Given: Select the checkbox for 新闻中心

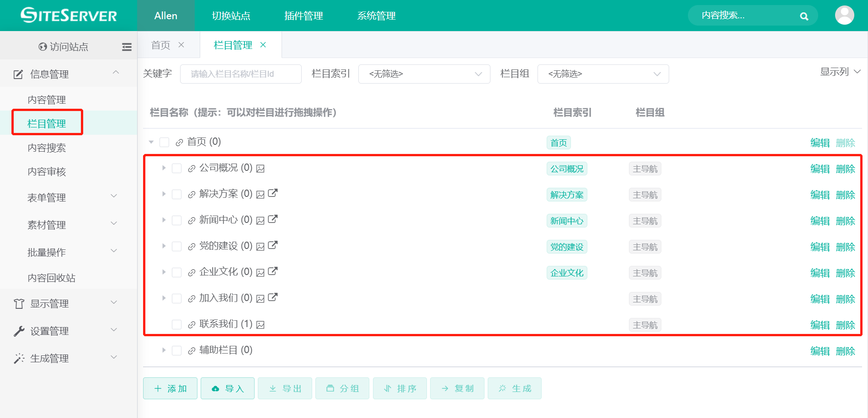Looking at the screenshot, I should (177, 220).
